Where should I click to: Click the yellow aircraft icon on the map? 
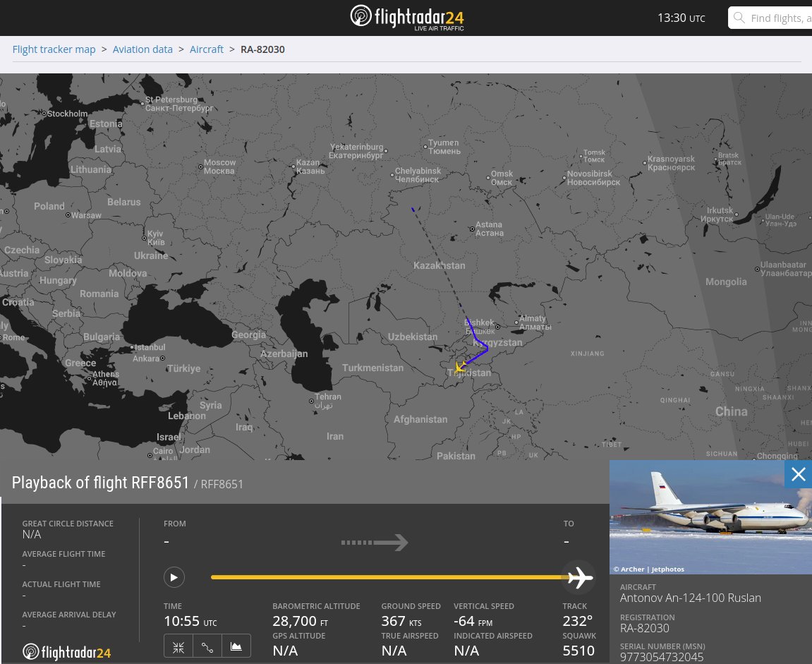click(x=460, y=367)
